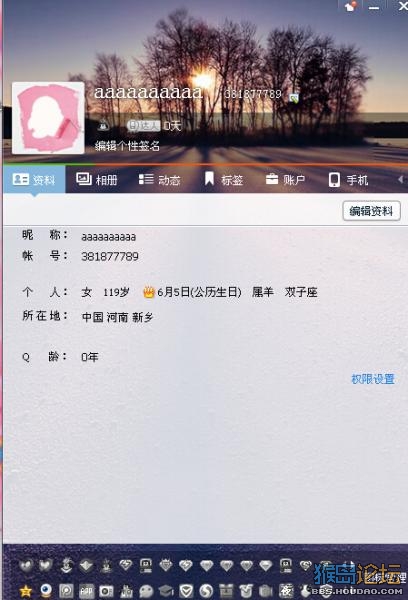Click the blue eyeball webcam icon

(46, 590)
